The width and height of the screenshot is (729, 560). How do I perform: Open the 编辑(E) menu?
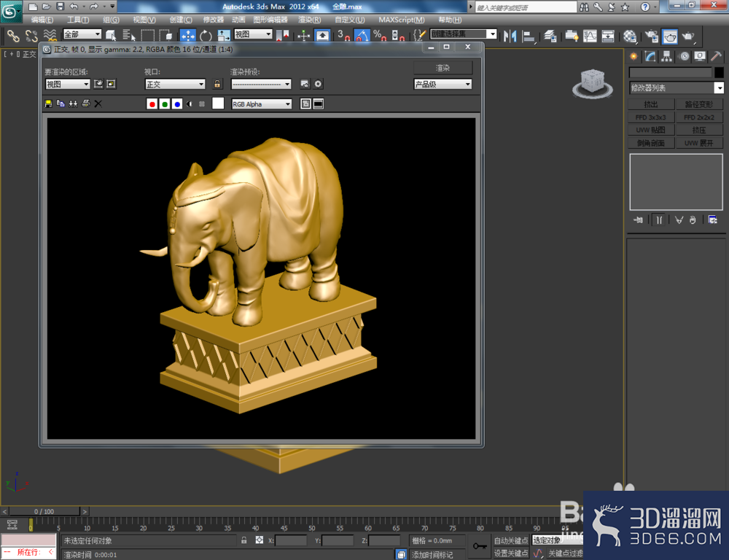tap(42, 20)
